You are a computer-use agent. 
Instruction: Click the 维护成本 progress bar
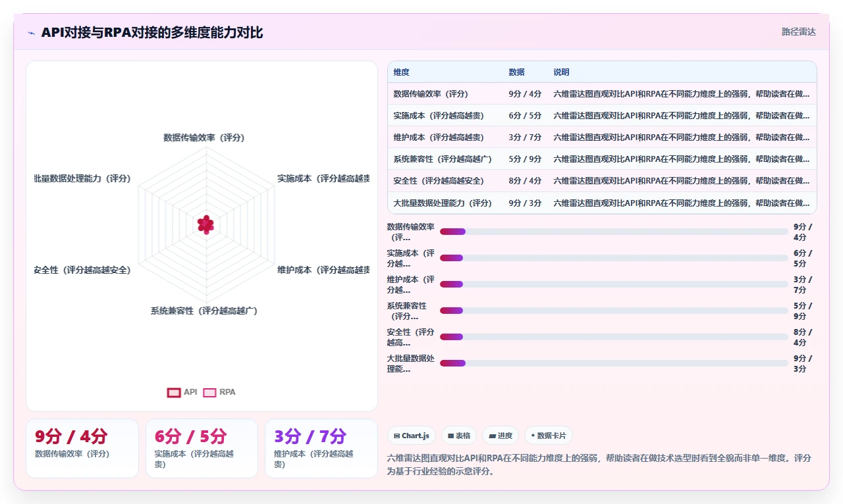pos(614,284)
